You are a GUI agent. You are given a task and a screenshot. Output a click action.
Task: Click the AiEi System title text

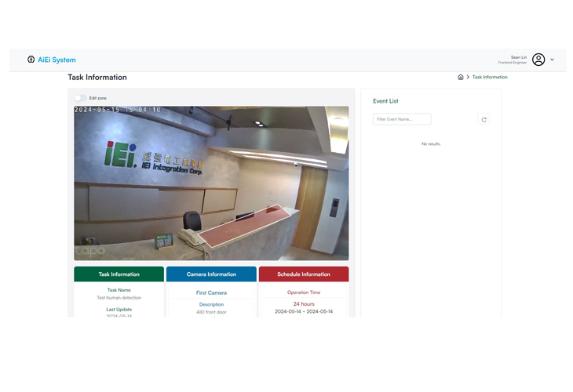click(57, 60)
